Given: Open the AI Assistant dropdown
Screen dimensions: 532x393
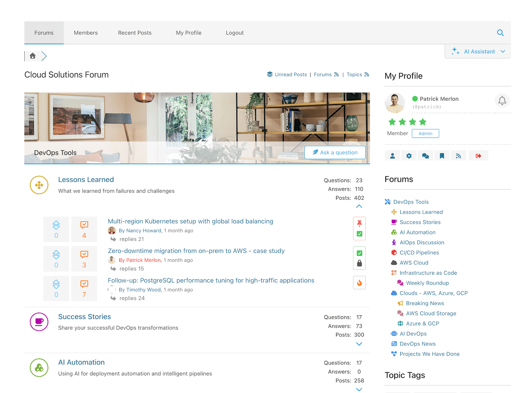Looking at the screenshot, I should pos(478,51).
